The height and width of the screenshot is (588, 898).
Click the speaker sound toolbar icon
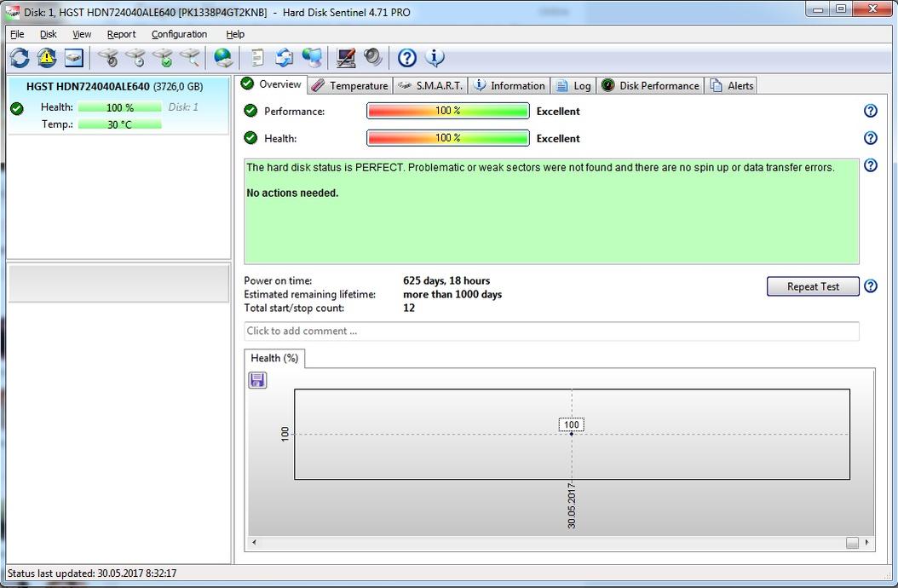pyautogui.click(x=373, y=57)
